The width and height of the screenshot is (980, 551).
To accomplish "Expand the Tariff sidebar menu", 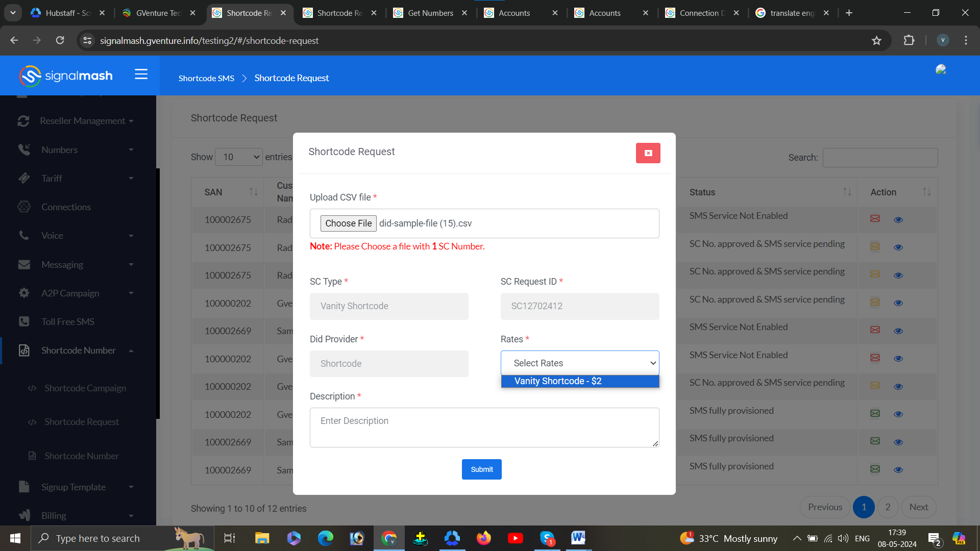I will coord(78,179).
